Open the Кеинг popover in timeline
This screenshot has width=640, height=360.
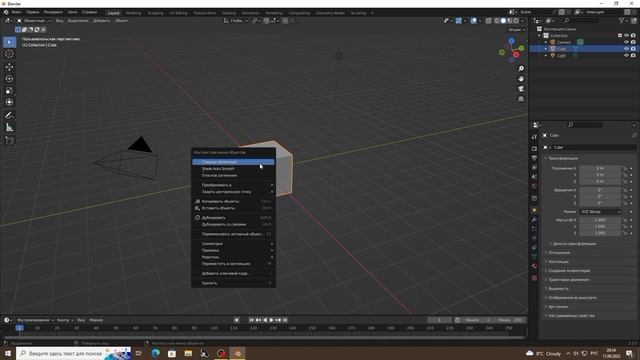pyautogui.click(x=64, y=320)
